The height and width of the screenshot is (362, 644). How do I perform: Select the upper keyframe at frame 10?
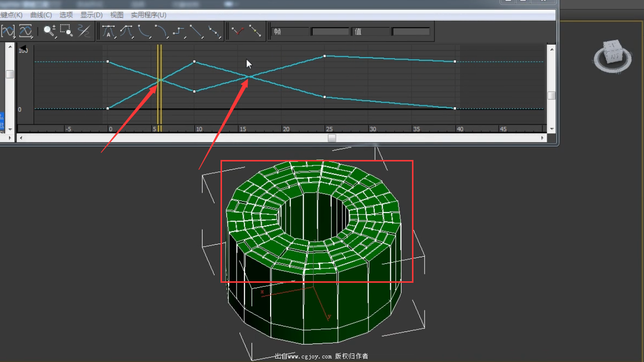tap(194, 62)
